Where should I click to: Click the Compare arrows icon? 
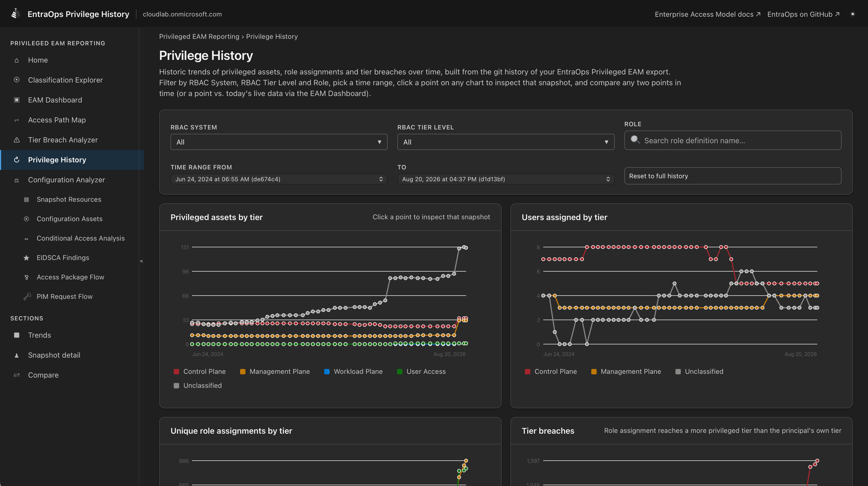tap(16, 375)
